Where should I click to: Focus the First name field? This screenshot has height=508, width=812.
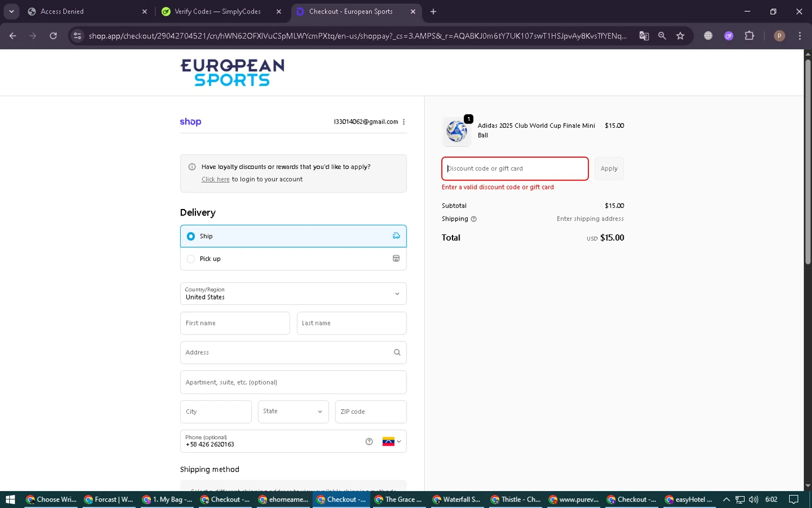click(x=235, y=323)
